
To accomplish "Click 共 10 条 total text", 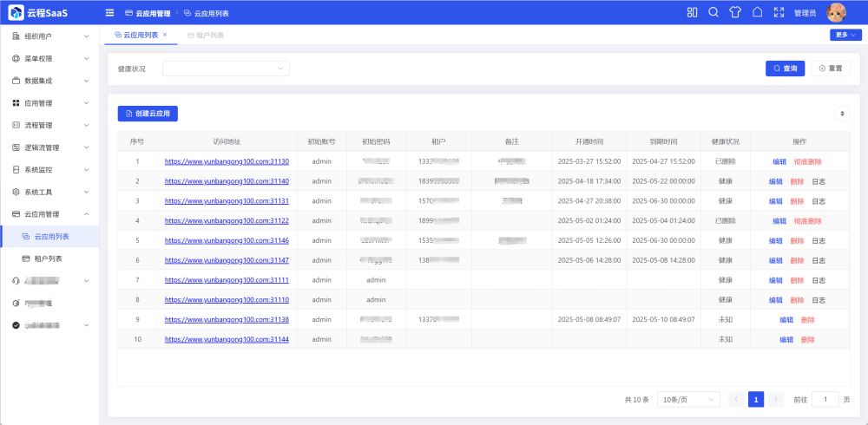I will click(636, 400).
